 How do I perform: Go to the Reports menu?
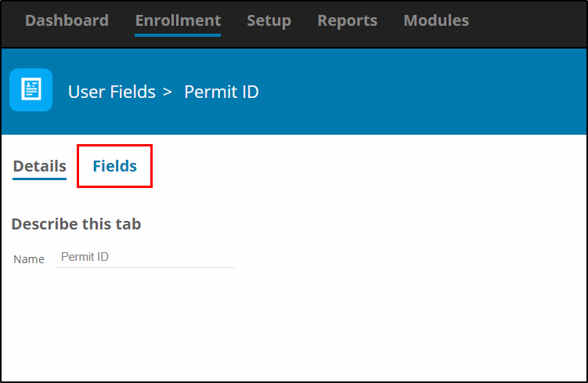click(x=348, y=20)
